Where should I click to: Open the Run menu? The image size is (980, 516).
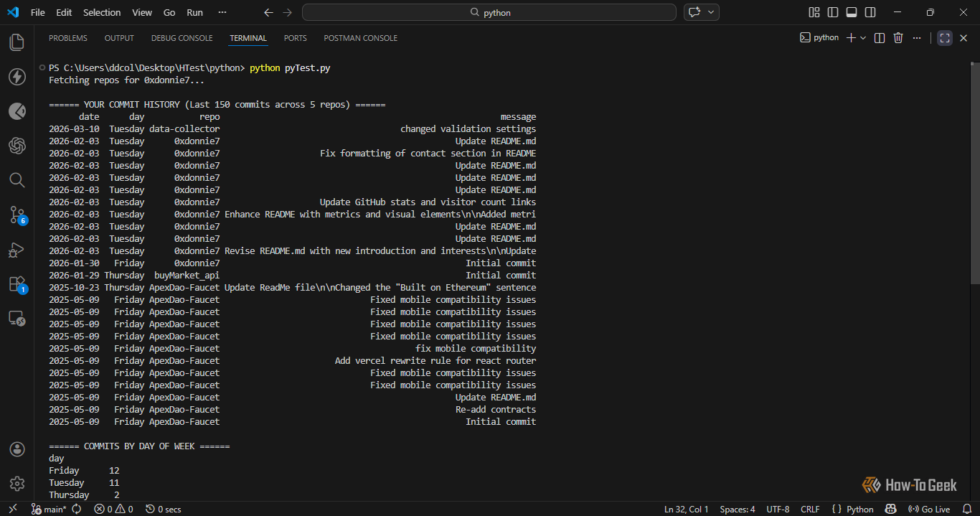194,12
